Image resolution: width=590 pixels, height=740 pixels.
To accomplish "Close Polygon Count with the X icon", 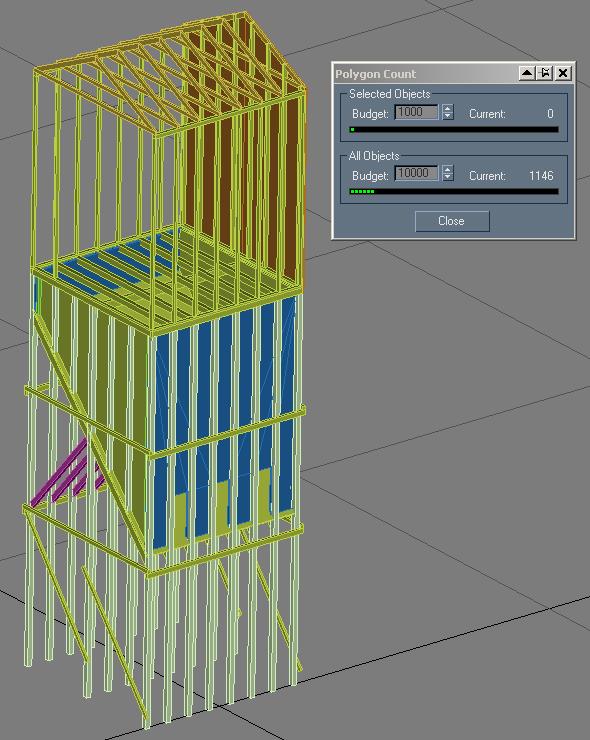I will [563, 73].
